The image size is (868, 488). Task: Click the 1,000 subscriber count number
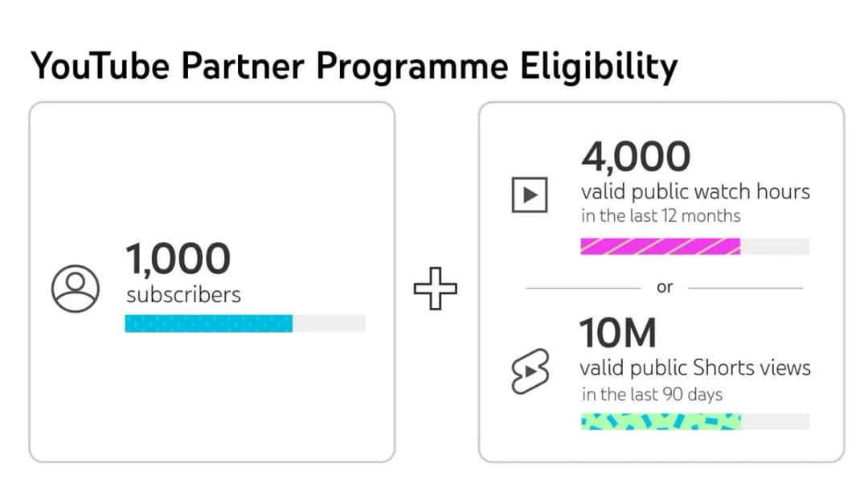tap(178, 259)
